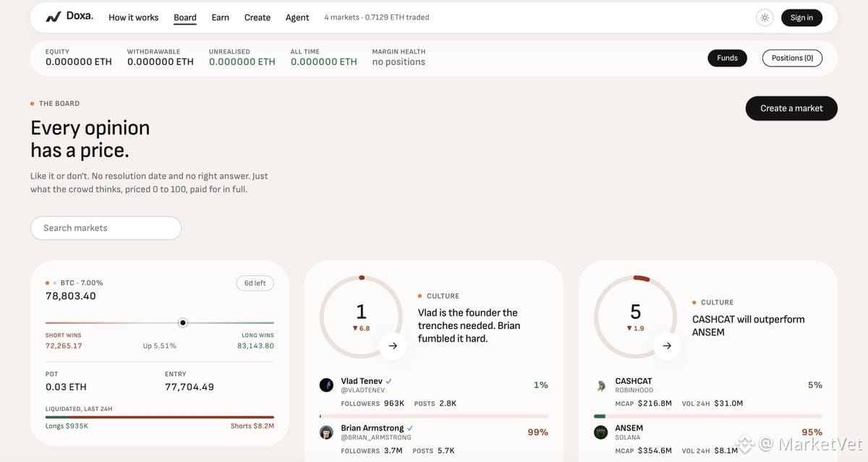868x462 pixels.
Task: Click the ANSEM token icon
Action: point(600,432)
